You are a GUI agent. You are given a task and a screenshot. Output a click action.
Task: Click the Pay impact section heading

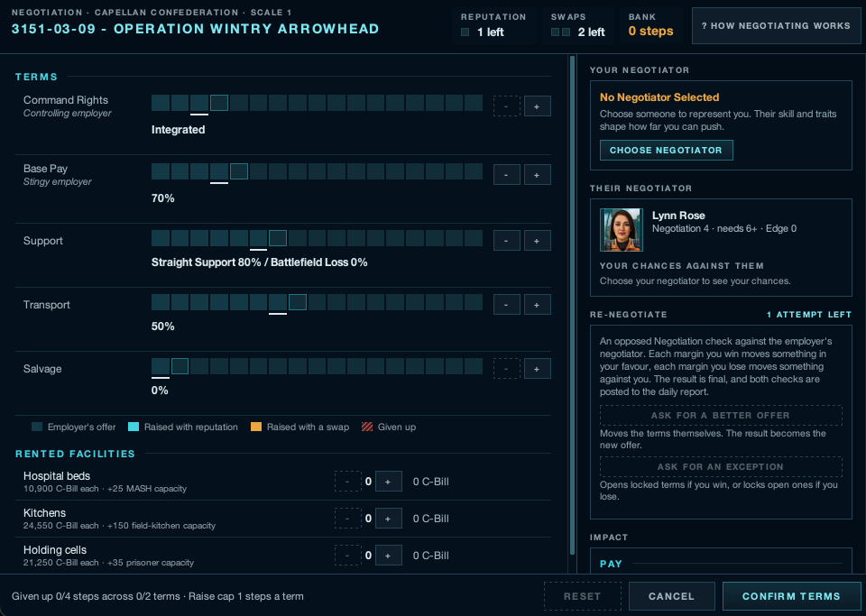611,564
